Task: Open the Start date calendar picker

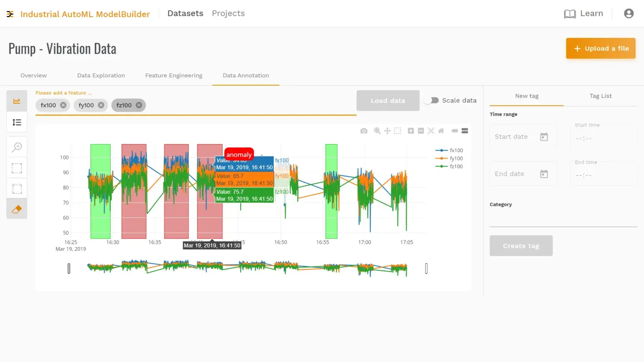Action: (x=544, y=137)
